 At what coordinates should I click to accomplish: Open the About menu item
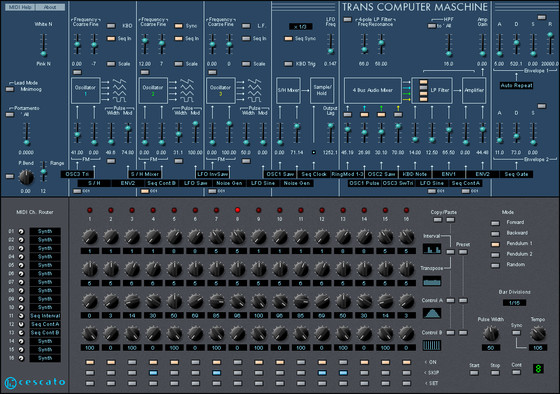[x=50, y=7]
